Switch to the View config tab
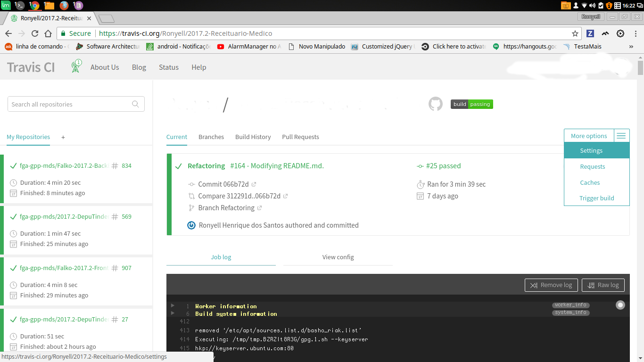Image resolution: width=644 pixels, height=362 pixels. tap(338, 257)
